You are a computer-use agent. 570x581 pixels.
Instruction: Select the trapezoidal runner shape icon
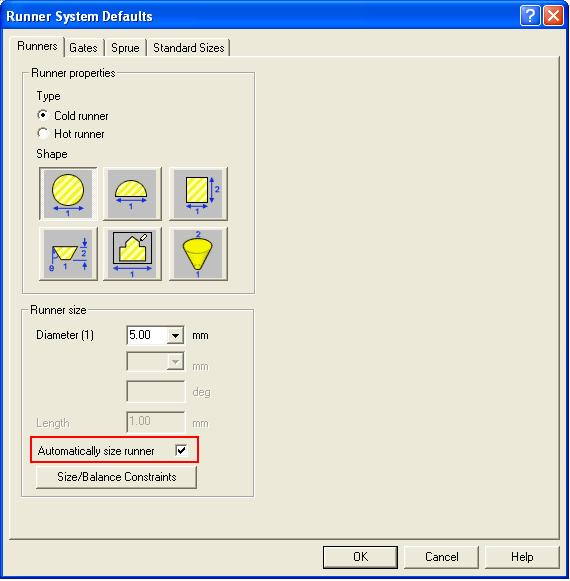[x=68, y=254]
